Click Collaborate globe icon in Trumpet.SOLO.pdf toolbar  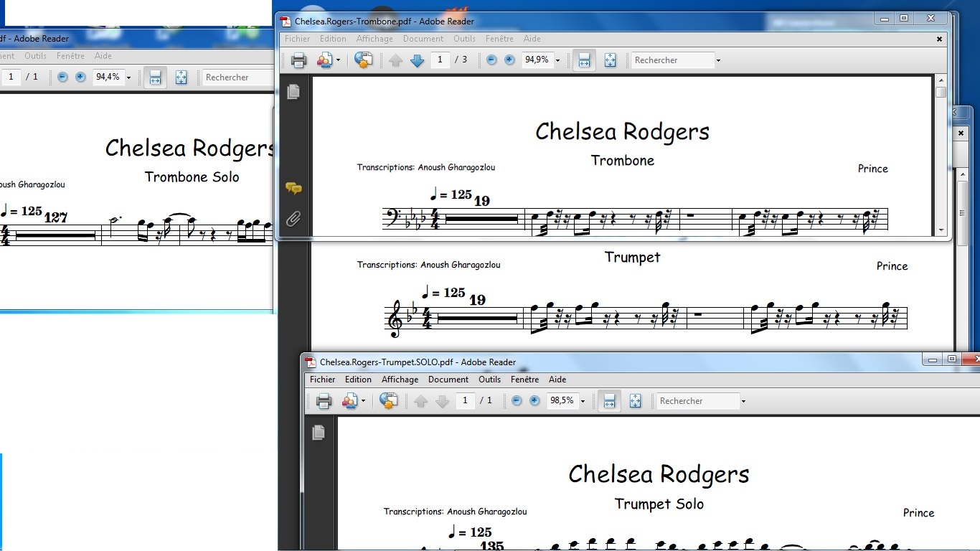click(389, 401)
